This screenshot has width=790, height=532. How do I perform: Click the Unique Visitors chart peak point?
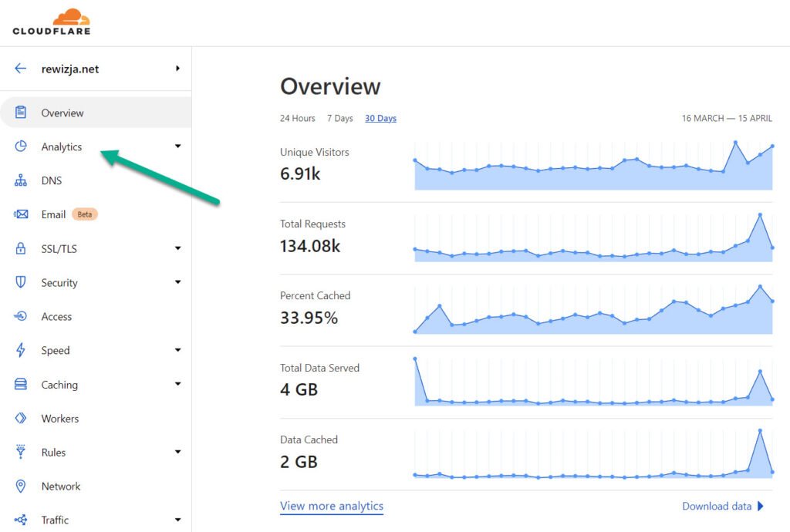point(735,143)
